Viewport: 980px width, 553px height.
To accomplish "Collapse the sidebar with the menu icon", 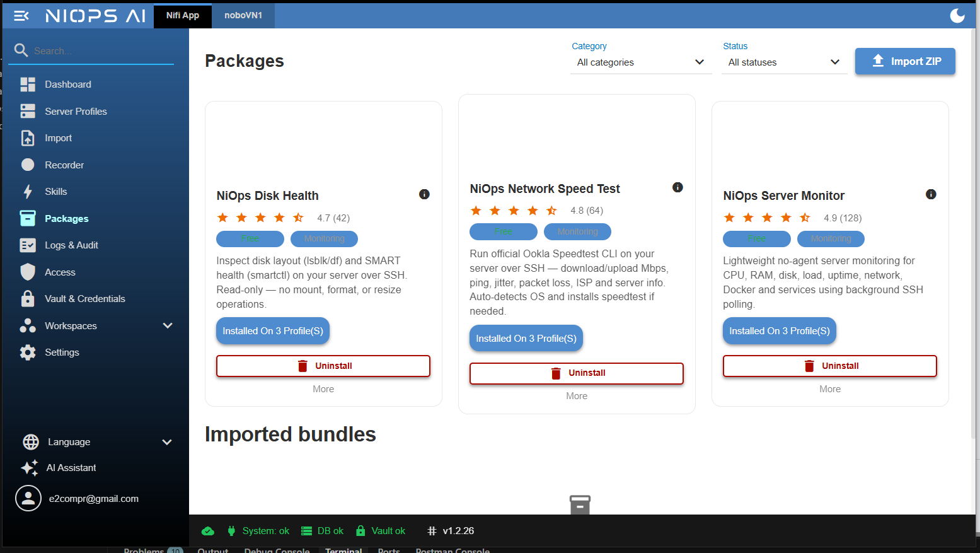I will 21,16.
